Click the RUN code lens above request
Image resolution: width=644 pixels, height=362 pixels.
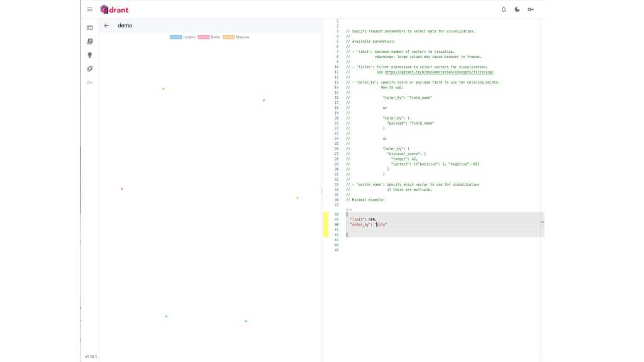(x=349, y=210)
